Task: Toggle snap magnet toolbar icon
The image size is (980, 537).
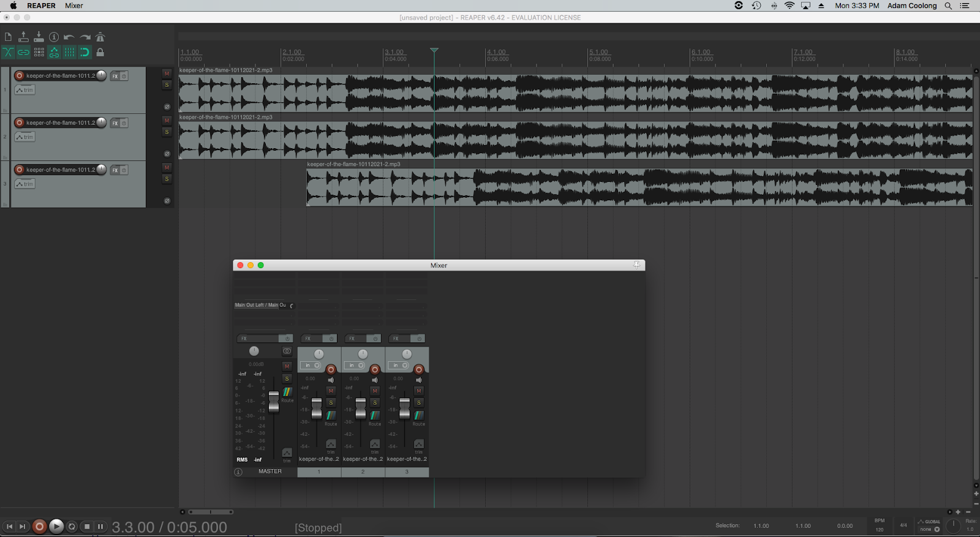Action: (85, 52)
